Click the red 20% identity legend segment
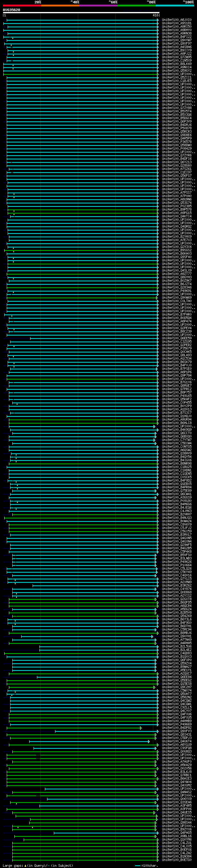This screenshot has width=197, height=868. [x=22, y=6]
